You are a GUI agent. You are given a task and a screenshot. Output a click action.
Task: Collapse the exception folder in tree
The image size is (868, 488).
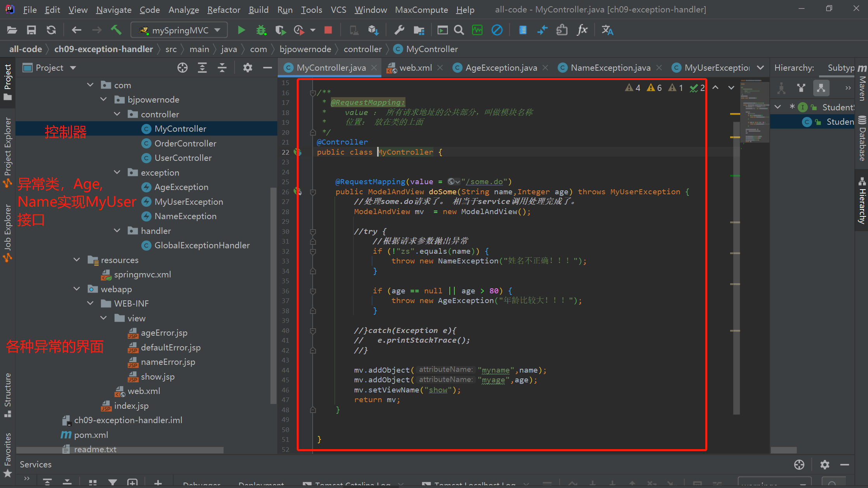(x=117, y=172)
